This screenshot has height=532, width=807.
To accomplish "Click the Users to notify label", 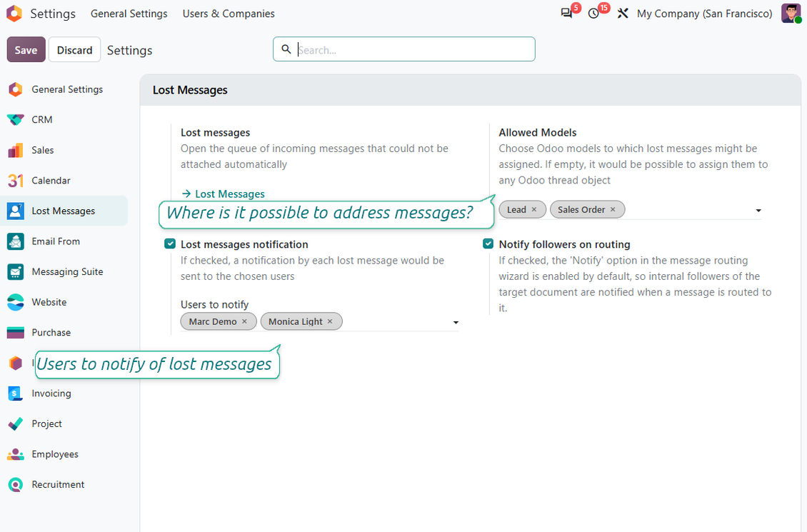I will tap(215, 305).
